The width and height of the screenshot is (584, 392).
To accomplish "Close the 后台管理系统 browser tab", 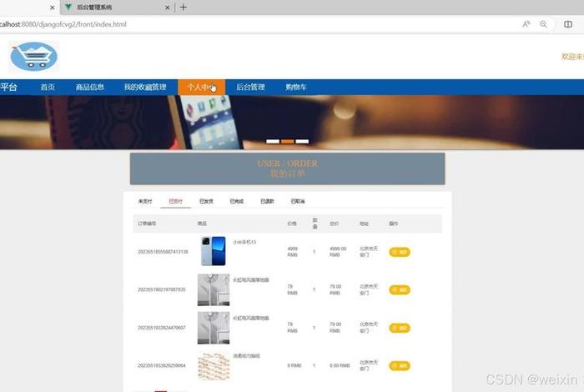I will pos(167,8).
